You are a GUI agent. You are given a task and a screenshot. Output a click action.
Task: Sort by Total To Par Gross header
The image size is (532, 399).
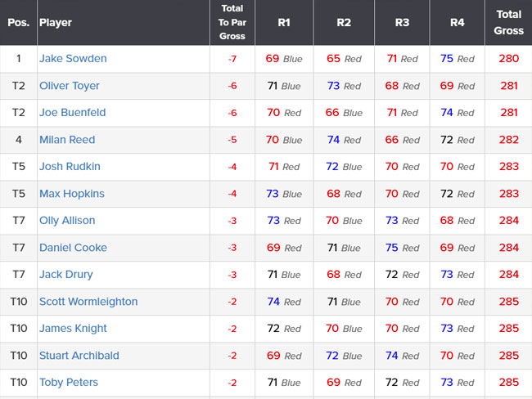click(x=232, y=22)
